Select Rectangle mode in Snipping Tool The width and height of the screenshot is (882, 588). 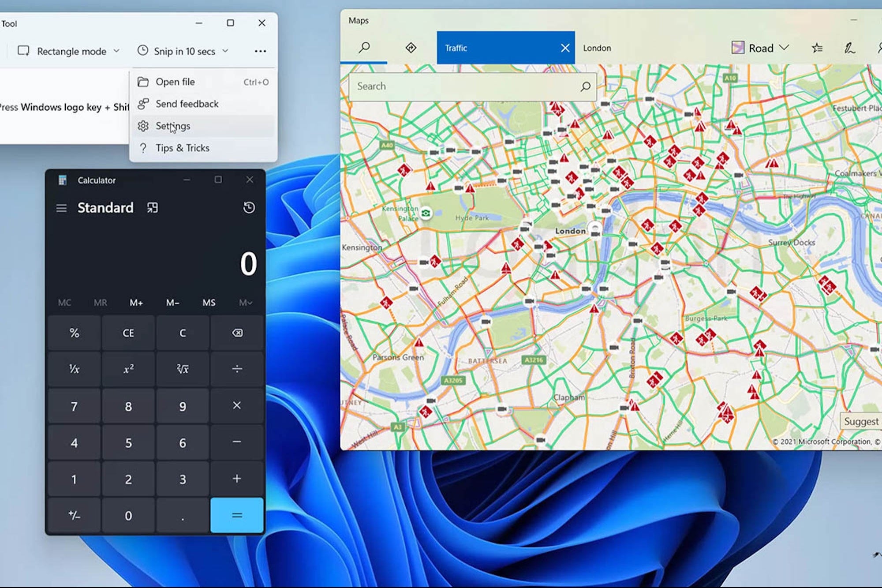coord(68,51)
